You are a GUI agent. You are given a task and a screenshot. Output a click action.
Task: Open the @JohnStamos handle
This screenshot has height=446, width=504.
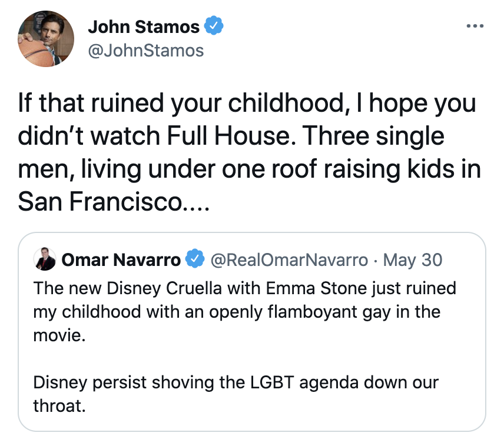tap(146, 51)
